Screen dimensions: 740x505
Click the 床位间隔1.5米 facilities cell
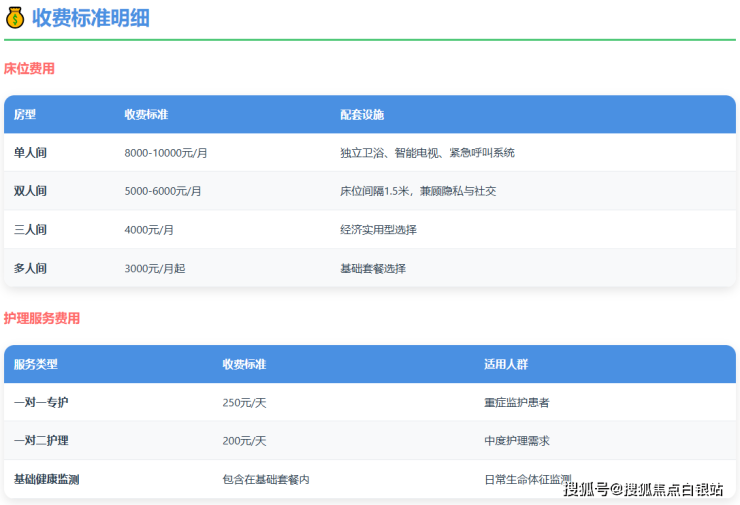pos(418,191)
